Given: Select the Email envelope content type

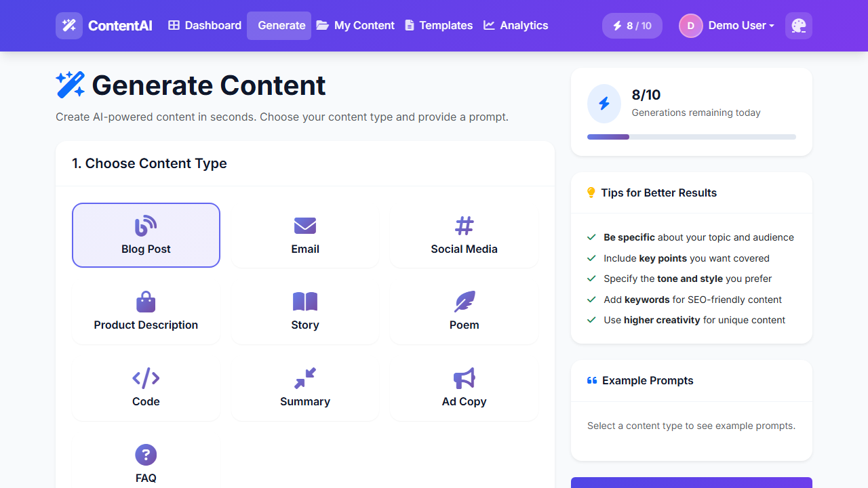Looking at the screenshot, I should (305, 235).
